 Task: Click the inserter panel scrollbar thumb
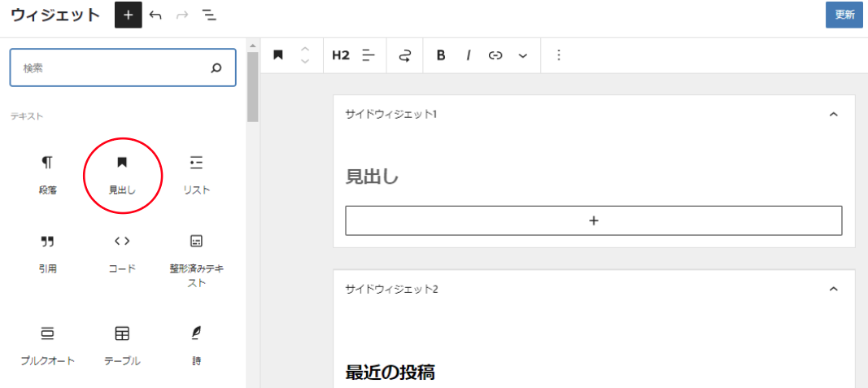tap(252, 86)
